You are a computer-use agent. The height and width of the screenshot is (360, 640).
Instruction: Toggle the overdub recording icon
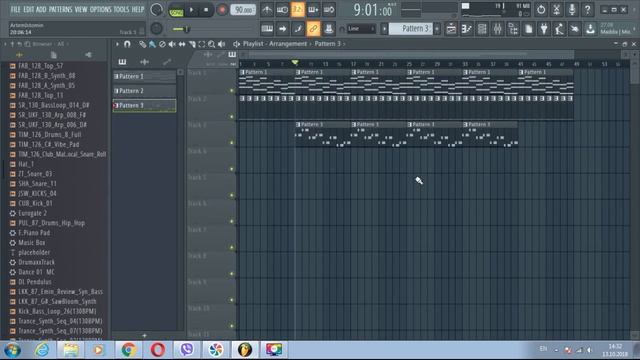click(x=313, y=9)
